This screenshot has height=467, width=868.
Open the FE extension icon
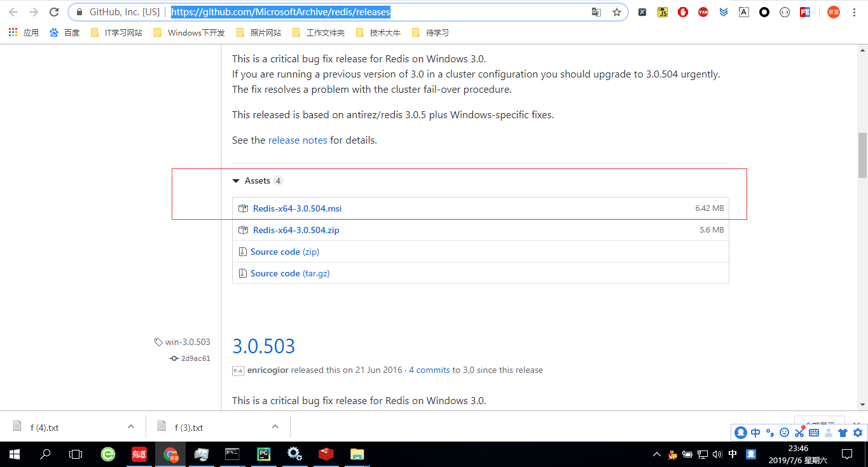[804, 11]
